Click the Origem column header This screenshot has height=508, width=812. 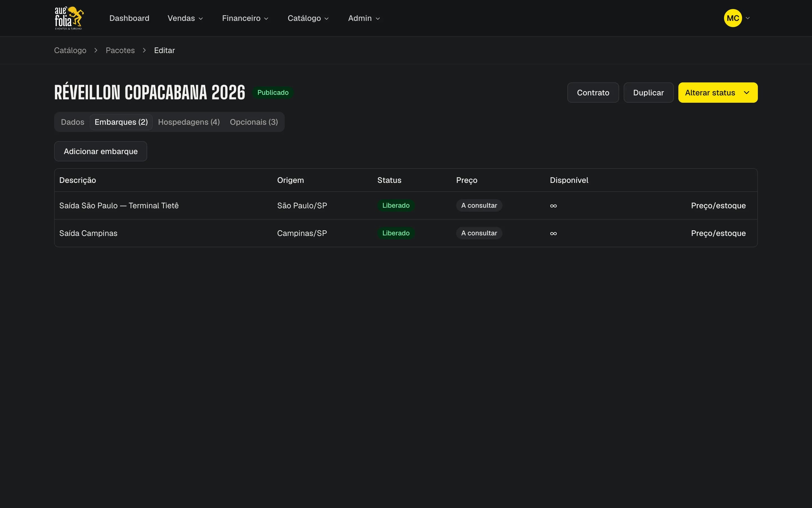click(290, 180)
